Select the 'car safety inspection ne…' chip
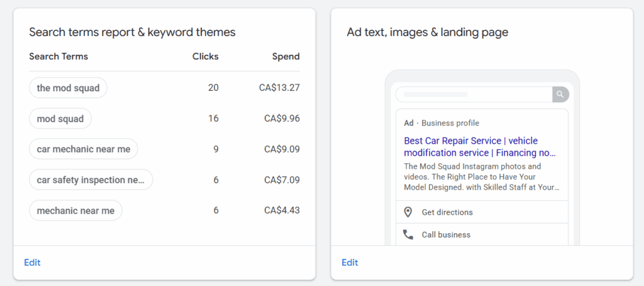Image resolution: width=644 pixels, height=286 pixels. tap(91, 180)
